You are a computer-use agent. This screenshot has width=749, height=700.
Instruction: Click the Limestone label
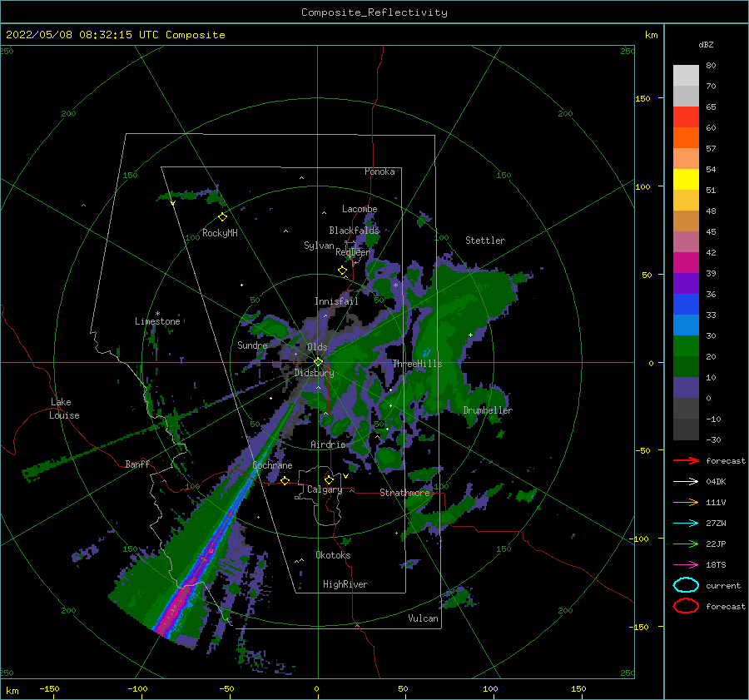[x=157, y=321]
